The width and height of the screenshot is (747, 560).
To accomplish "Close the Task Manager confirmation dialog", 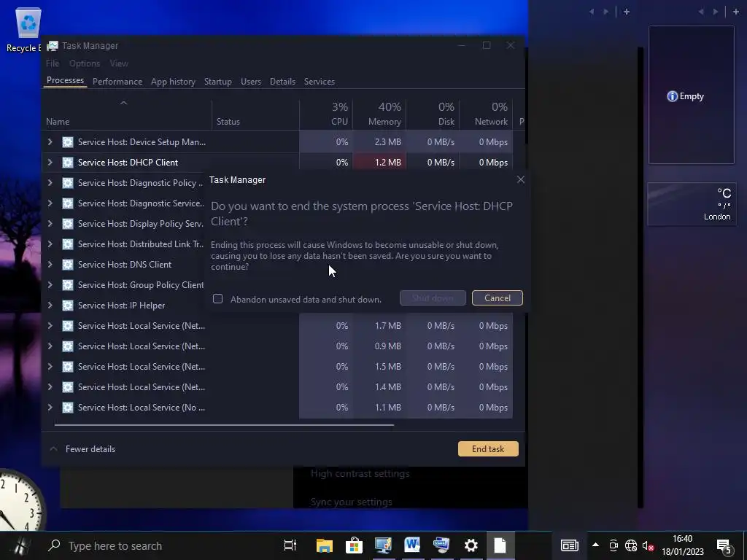I will pos(520,179).
